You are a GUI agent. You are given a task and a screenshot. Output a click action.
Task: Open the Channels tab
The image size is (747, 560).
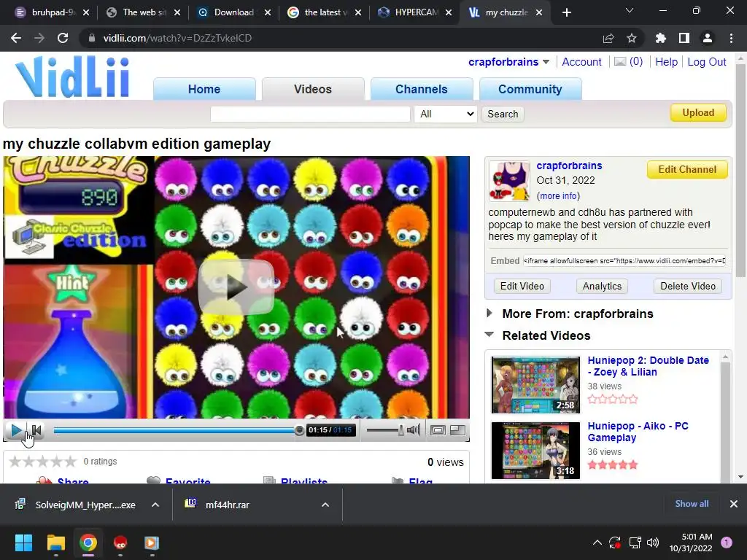pos(422,89)
